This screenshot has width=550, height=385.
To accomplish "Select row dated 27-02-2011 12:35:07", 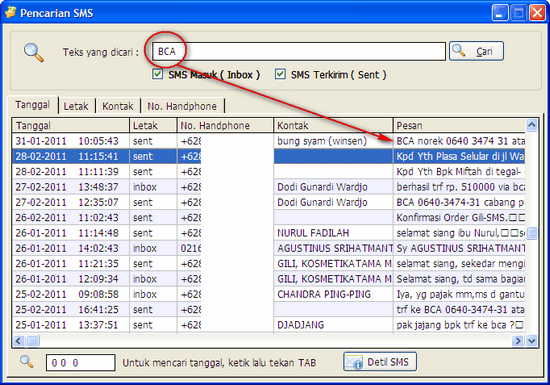I will (269, 202).
